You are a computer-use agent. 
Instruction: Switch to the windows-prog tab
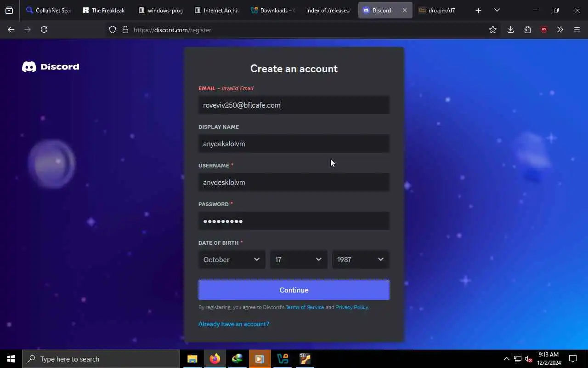(161, 10)
